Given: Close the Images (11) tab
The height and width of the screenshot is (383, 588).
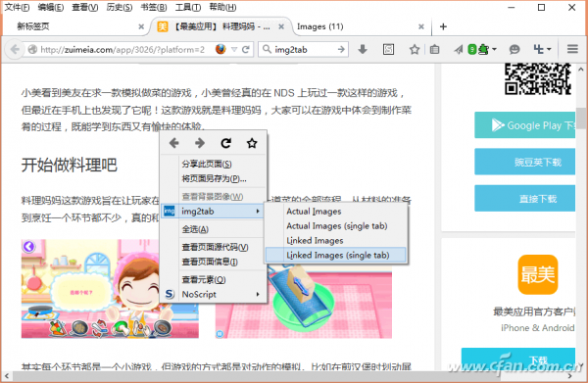Looking at the screenshot, I should 421,26.
